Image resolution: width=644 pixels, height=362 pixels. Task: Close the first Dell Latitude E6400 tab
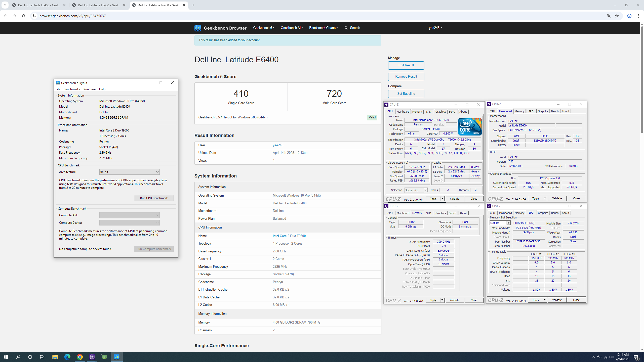[x=64, y=5]
